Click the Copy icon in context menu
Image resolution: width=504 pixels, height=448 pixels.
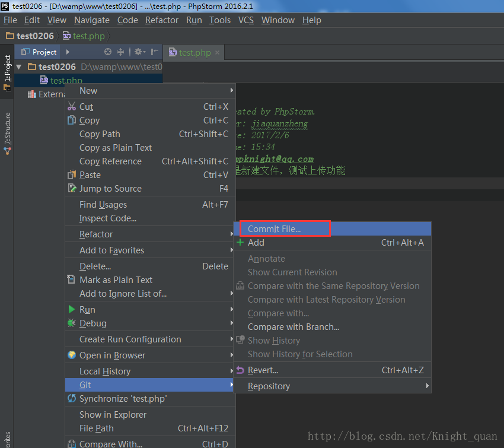tap(72, 120)
